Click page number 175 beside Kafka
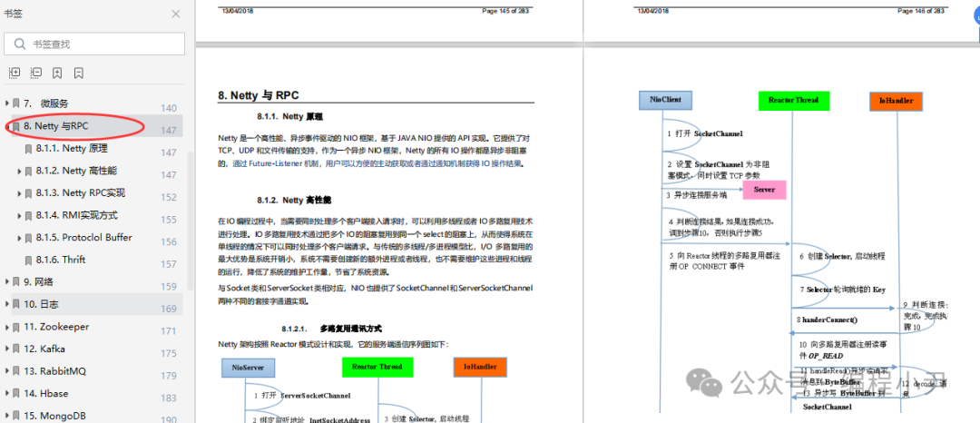Viewport: 980px width, 423px height. (169, 354)
